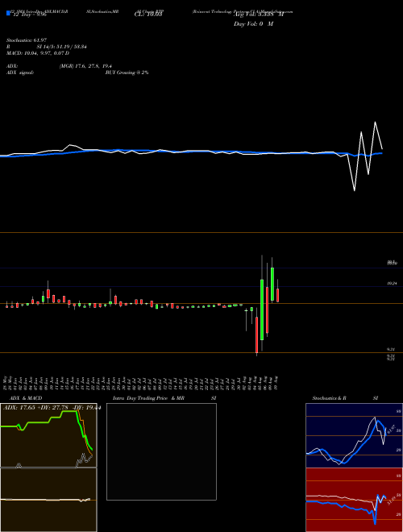Click the 'Stochastics: 61.97' text
This screenshot has height=532, width=403.
[x=27, y=40]
